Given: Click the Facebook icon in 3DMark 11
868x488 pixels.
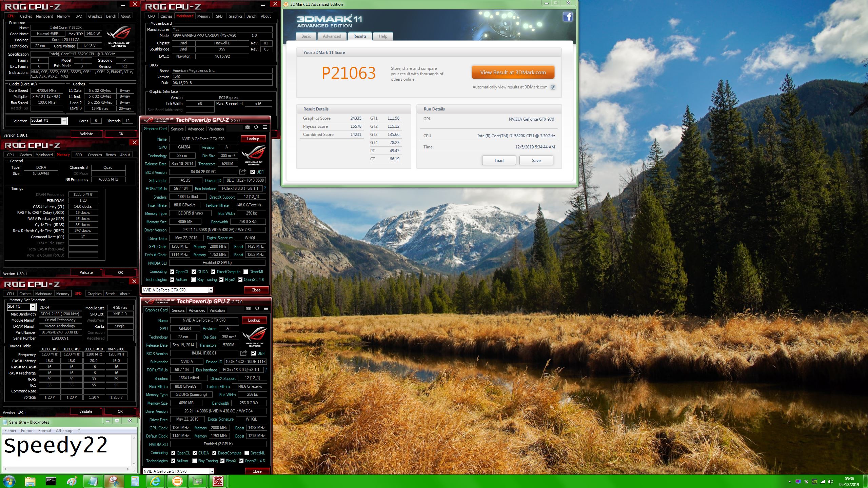Looking at the screenshot, I should (568, 17).
